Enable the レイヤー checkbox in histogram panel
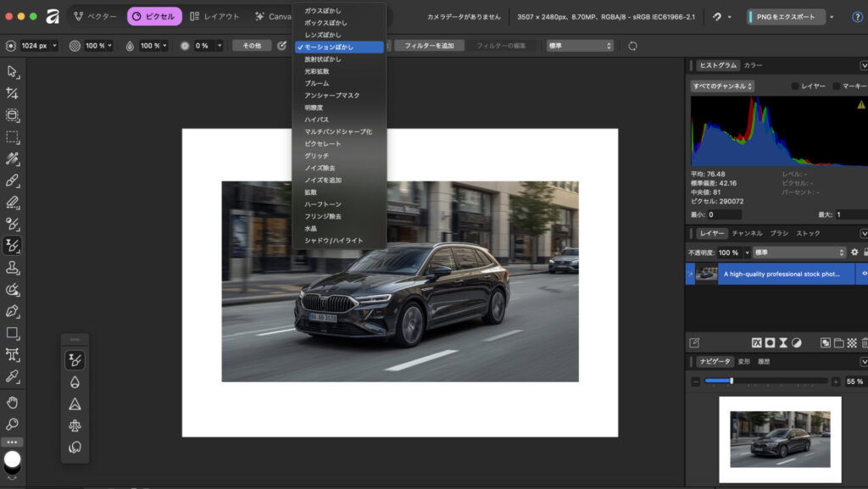Image resolution: width=868 pixels, height=489 pixels. point(795,86)
